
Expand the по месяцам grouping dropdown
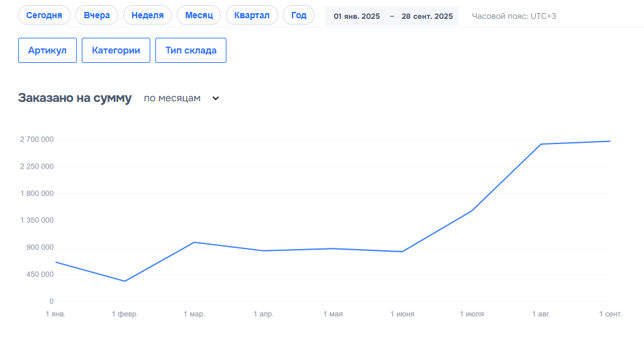coord(172,98)
